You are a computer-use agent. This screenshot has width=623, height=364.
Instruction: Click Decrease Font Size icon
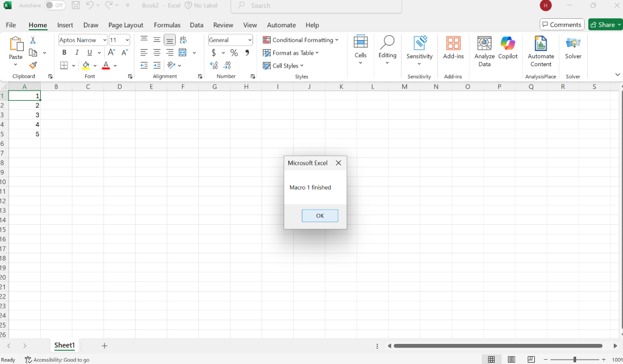point(125,52)
